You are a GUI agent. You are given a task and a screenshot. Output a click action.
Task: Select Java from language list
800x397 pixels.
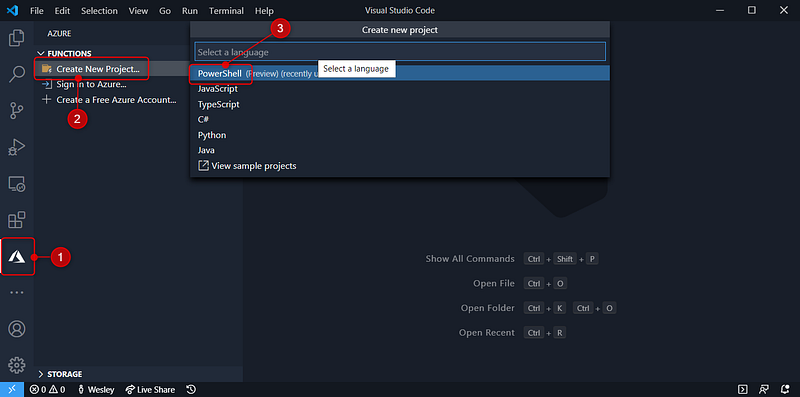click(400, 151)
